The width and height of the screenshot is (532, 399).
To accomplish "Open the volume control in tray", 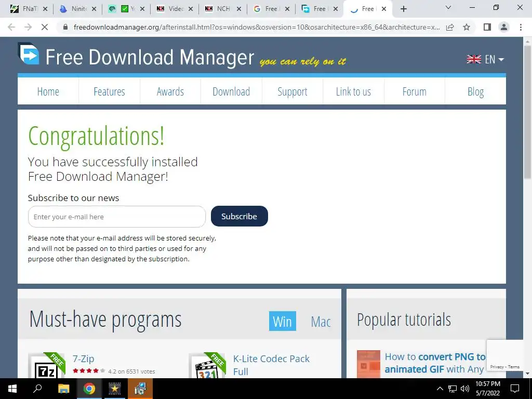I will pyautogui.click(x=464, y=389).
